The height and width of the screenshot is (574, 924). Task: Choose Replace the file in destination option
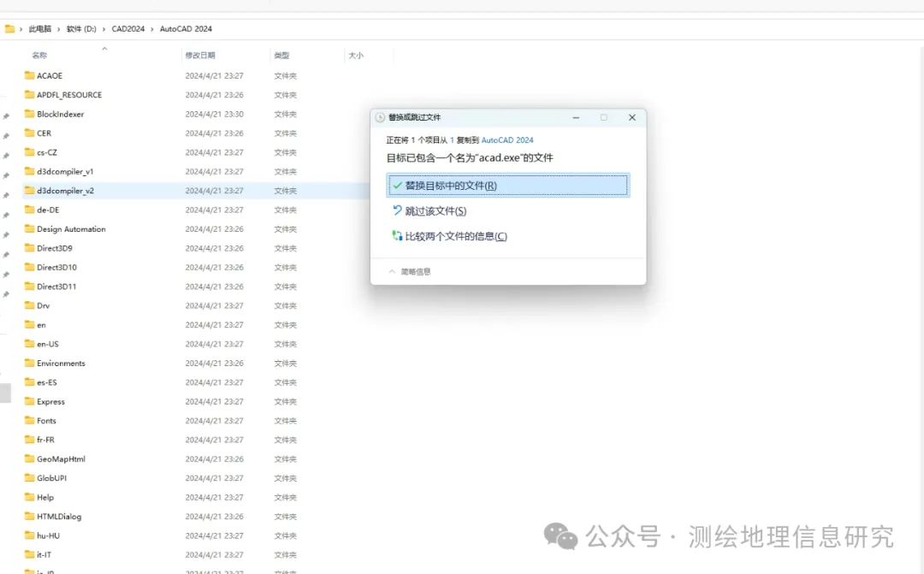point(508,185)
